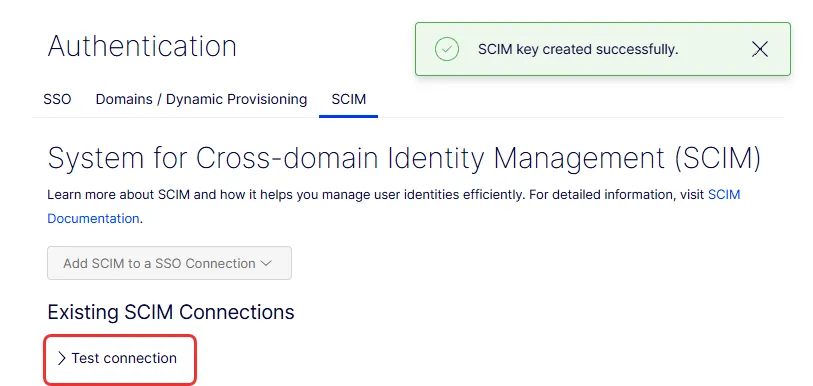Click the green success checkmark icon
The image size is (813, 386).
446,49
